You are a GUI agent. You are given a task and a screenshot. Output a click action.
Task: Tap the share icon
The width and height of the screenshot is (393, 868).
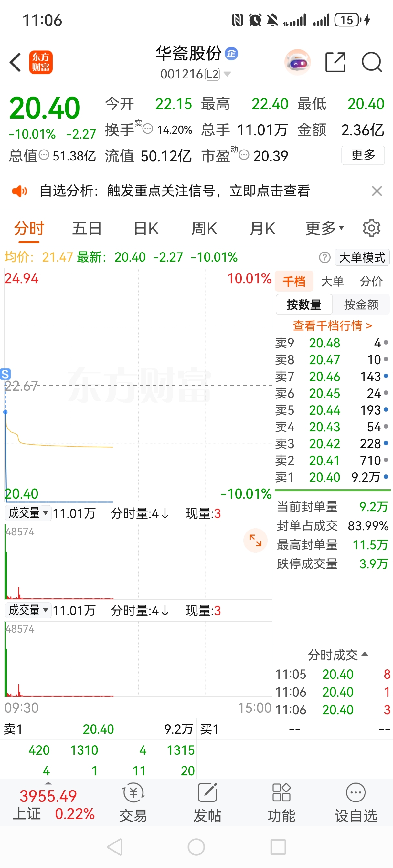tap(335, 62)
